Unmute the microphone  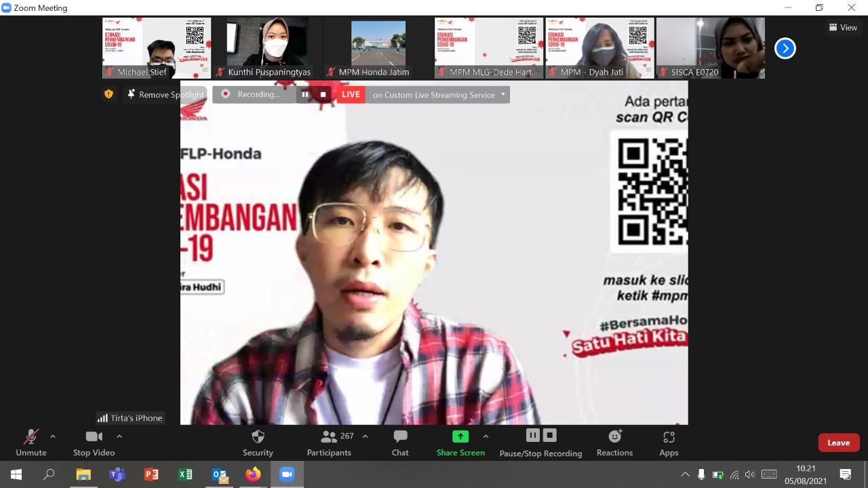click(x=31, y=443)
